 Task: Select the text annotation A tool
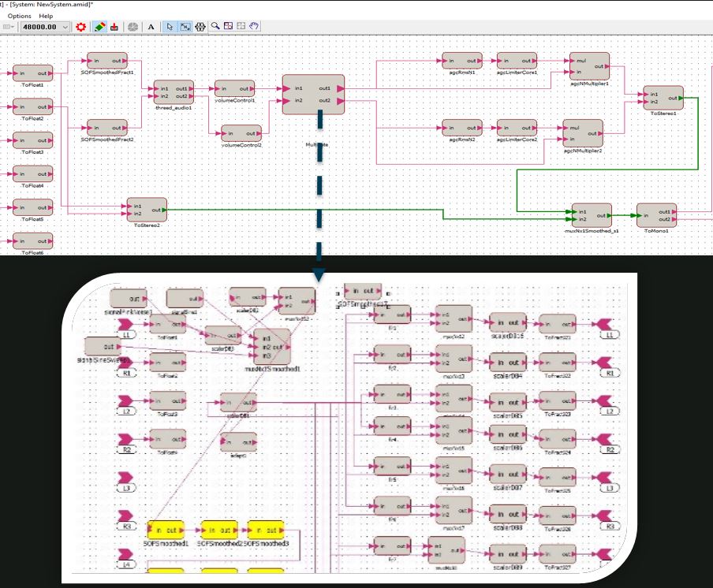151,27
